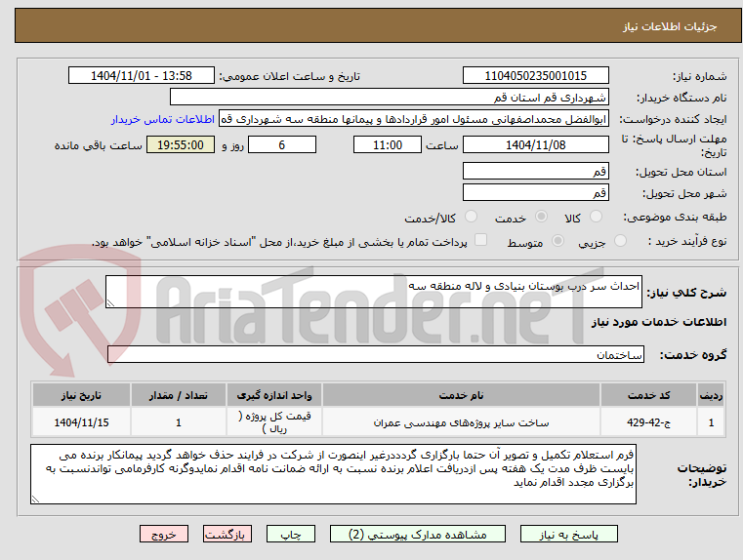The image size is (743, 560).
Task: Click the گروه خدمت field ساختمان
Action: coord(376,354)
